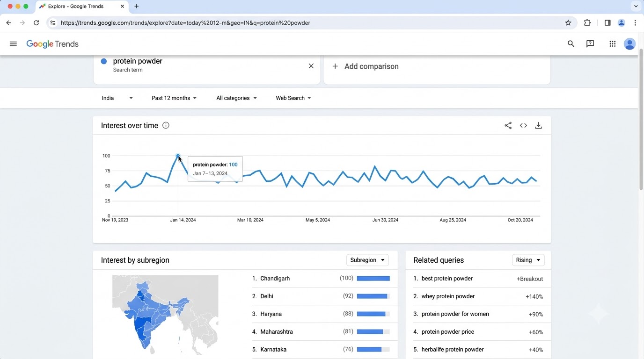The image size is (644, 359).
Task: Open the browser extensions icon
Action: [x=587, y=22]
